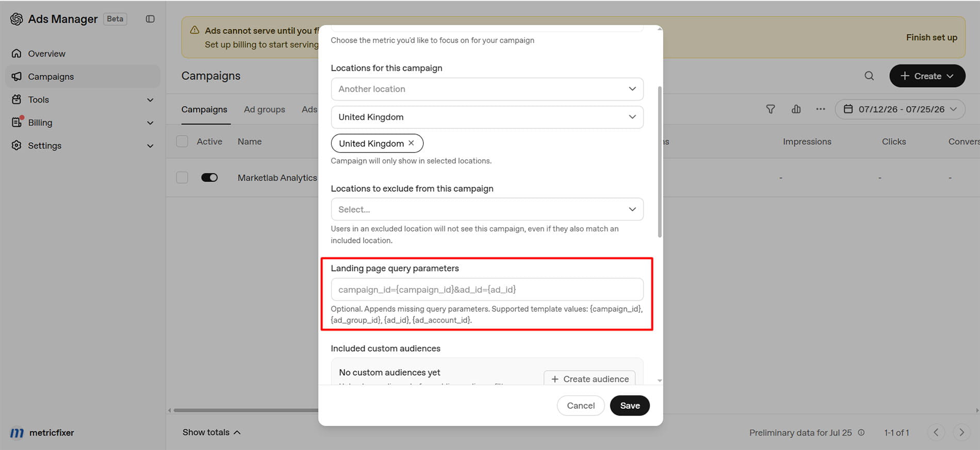Open Marketlab Analytics campaign name
The height and width of the screenshot is (450, 980).
click(277, 177)
